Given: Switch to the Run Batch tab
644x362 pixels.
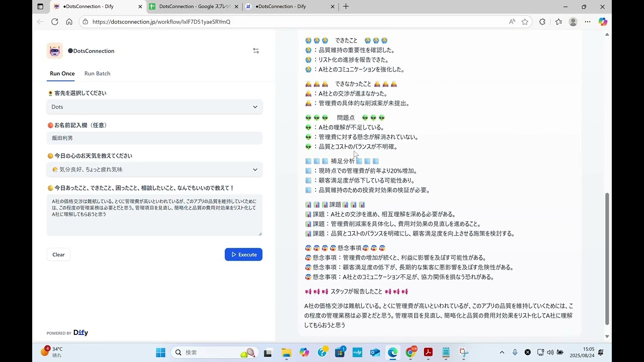Looking at the screenshot, I should [97, 73].
